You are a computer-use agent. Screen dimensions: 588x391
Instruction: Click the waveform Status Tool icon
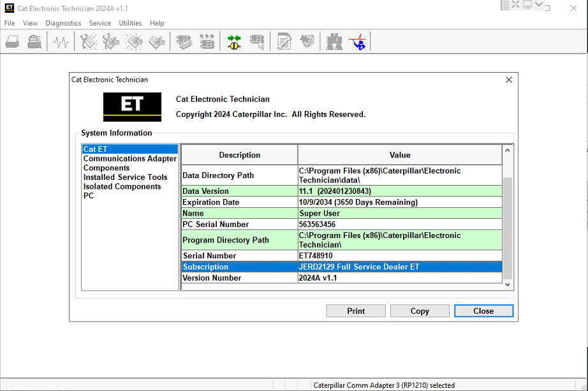pyautogui.click(x=61, y=42)
